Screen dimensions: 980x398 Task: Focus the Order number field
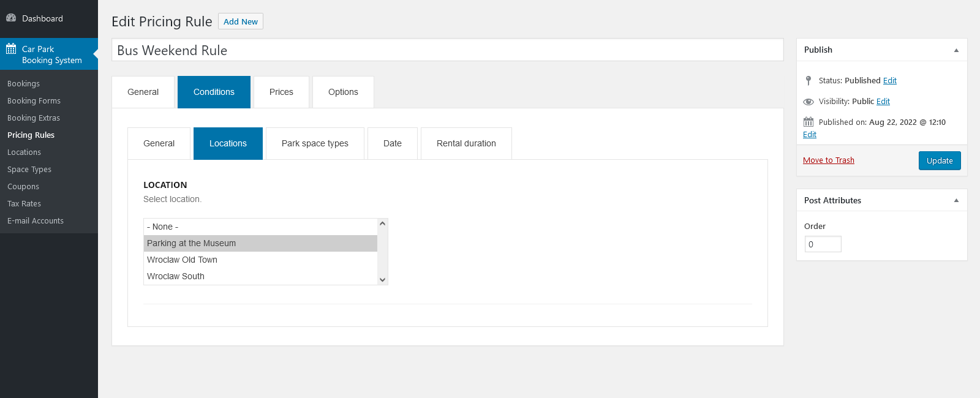click(x=823, y=244)
